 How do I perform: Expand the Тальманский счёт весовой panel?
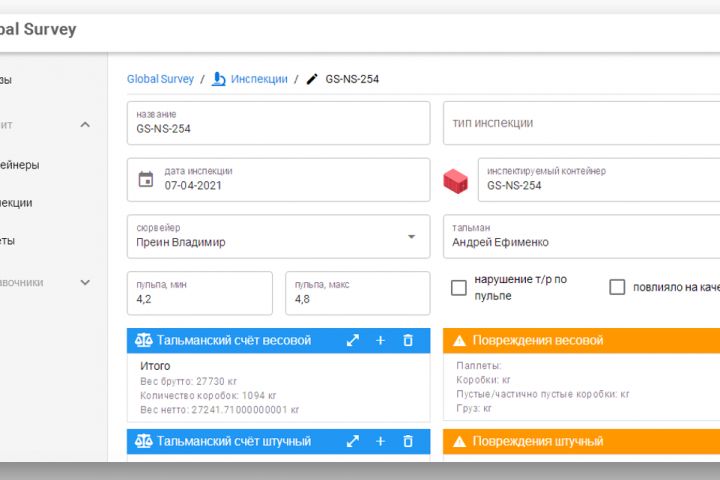pyautogui.click(x=353, y=340)
